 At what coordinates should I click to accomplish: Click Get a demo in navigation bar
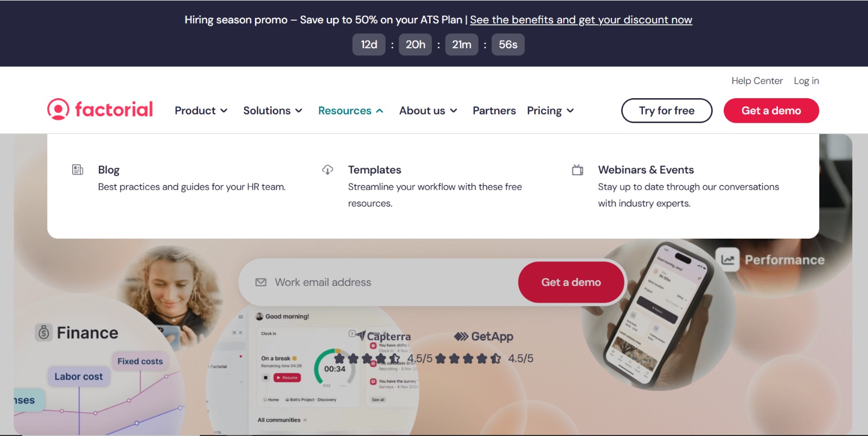[x=771, y=111]
